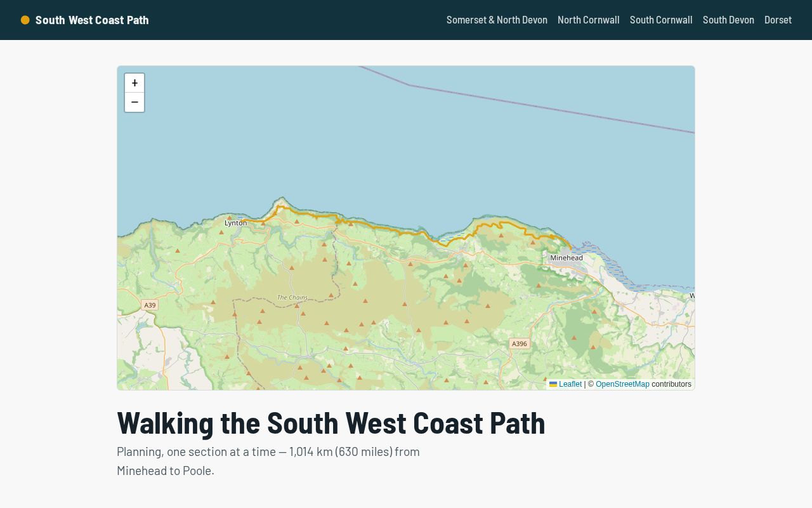
Task: Click 'Walking the South West Coast Path' heading
Action: [x=331, y=423]
